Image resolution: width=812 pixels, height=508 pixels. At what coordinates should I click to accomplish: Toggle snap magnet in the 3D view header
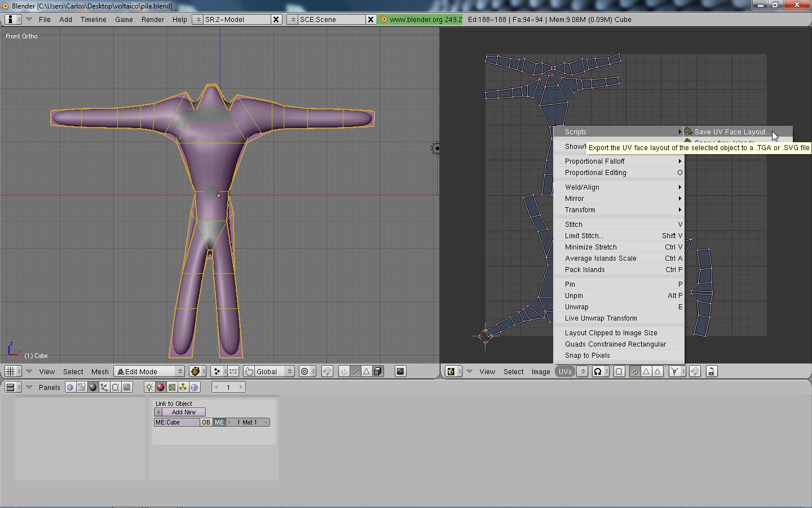click(x=327, y=371)
